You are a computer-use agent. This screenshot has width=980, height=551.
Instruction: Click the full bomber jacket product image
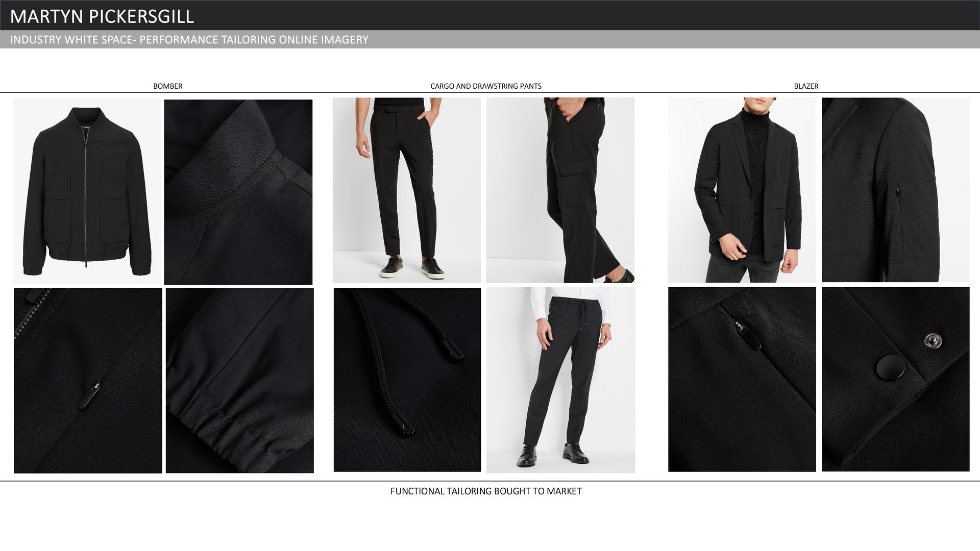point(87,191)
